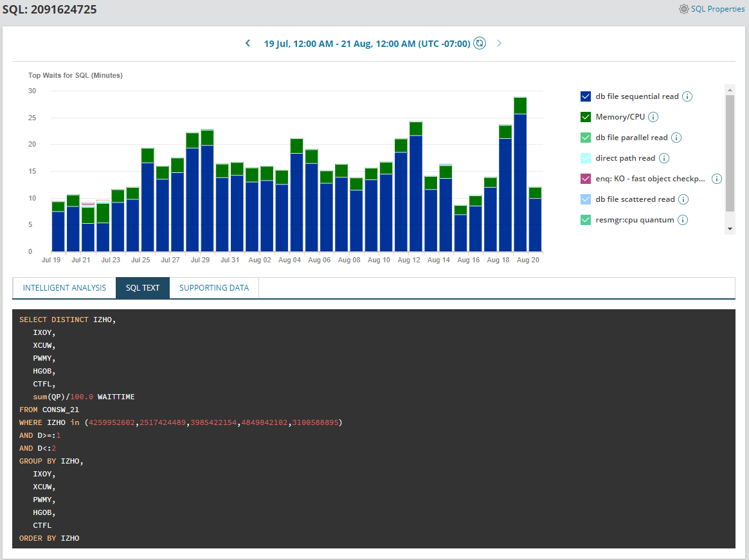Switch to the Intelligent Analysis tab
Viewport: 749px width, 560px height.
coord(64,287)
